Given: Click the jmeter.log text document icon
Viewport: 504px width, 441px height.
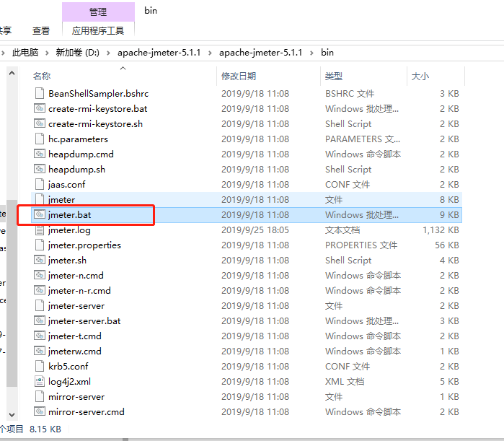Looking at the screenshot, I should click(x=40, y=230).
